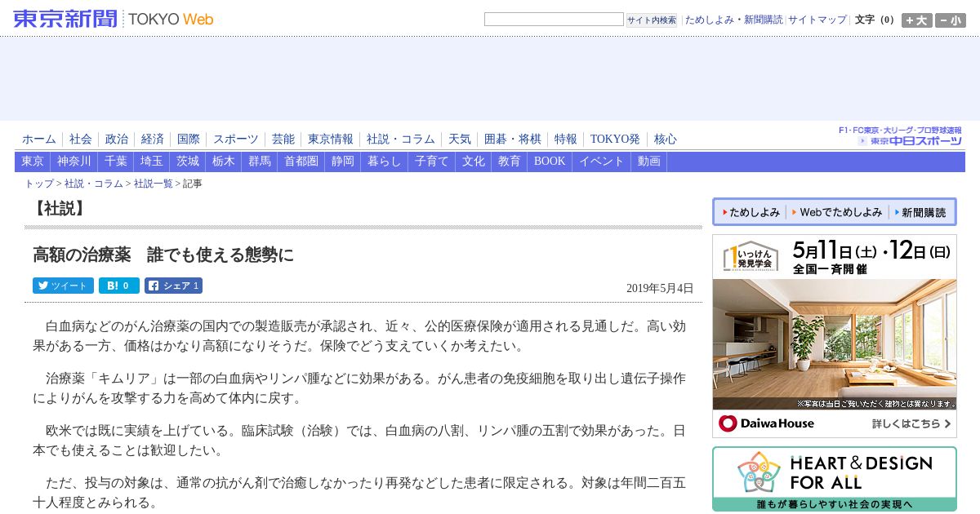Screen dimensions: 980x514
Task: Open ためしよみ・新聞購読 header link
Action: [733, 20]
